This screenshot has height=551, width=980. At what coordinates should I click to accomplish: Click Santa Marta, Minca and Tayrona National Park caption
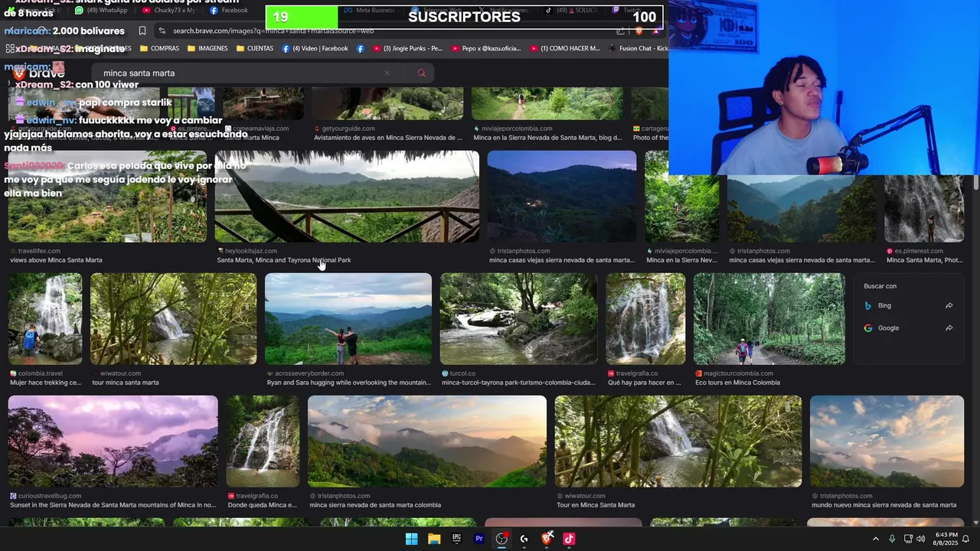(x=284, y=260)
